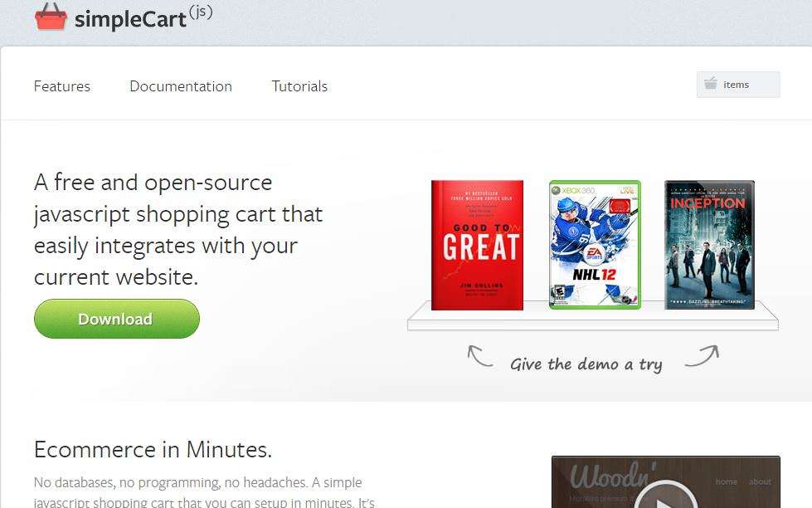Open the Tutorials page

pos(299,85)
